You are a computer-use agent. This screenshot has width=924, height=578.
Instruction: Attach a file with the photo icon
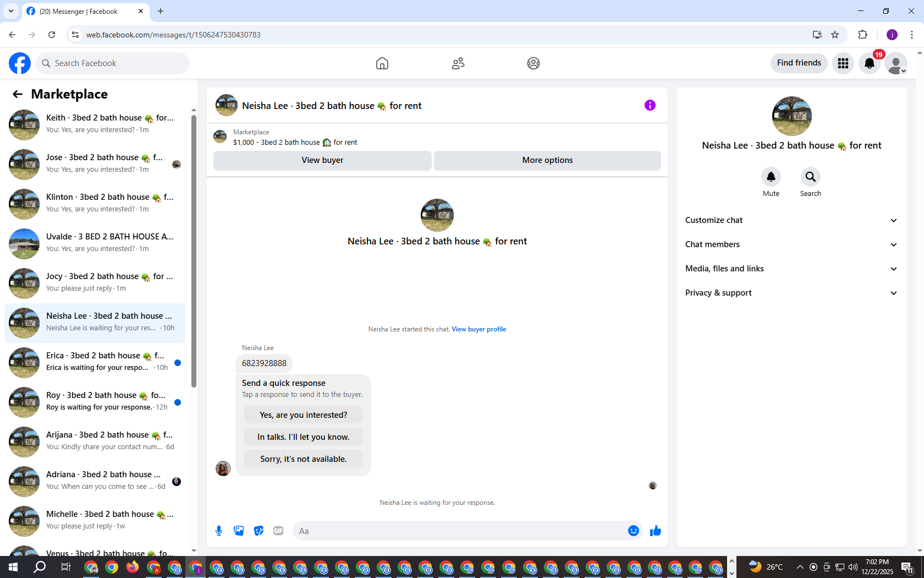click(239, 531)
